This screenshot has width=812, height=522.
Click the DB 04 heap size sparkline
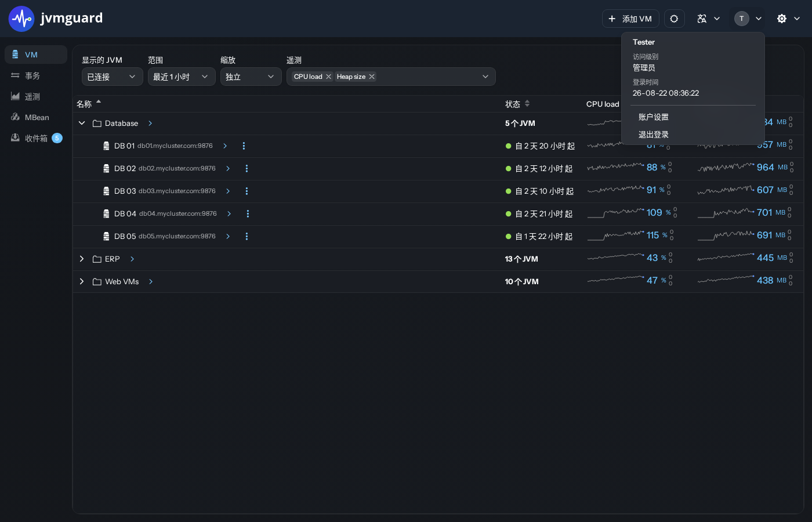(x=726, y=213)
